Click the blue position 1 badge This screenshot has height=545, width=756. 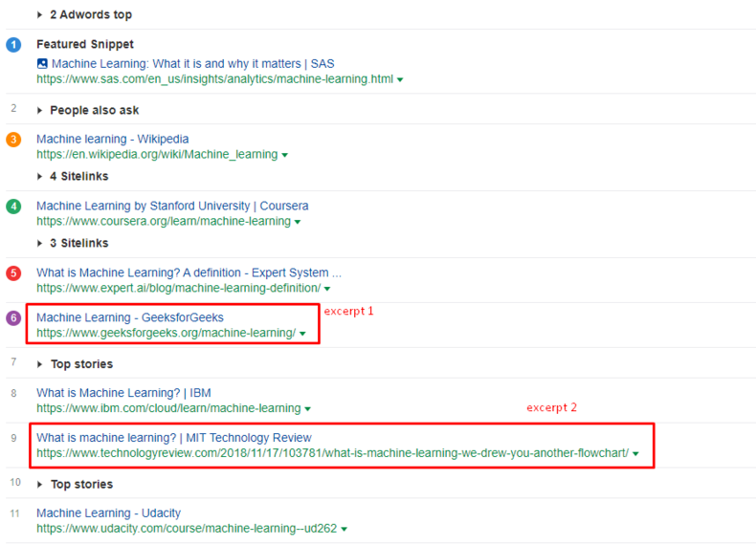(13, 45)
